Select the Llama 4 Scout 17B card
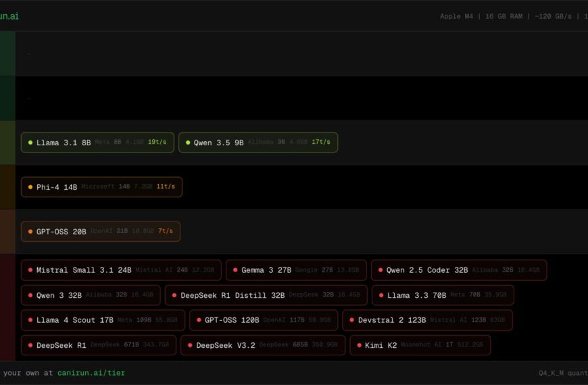This screenshot has width=588, height=385. [102, 320]
